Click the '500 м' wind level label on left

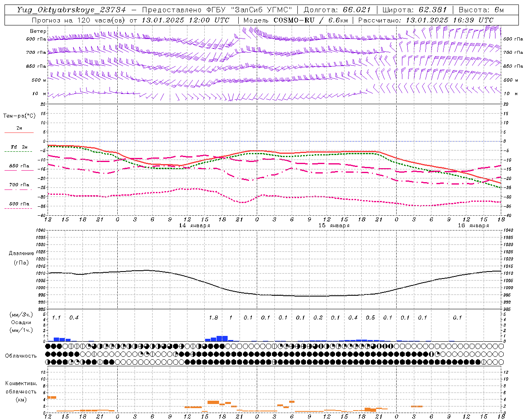39,80
